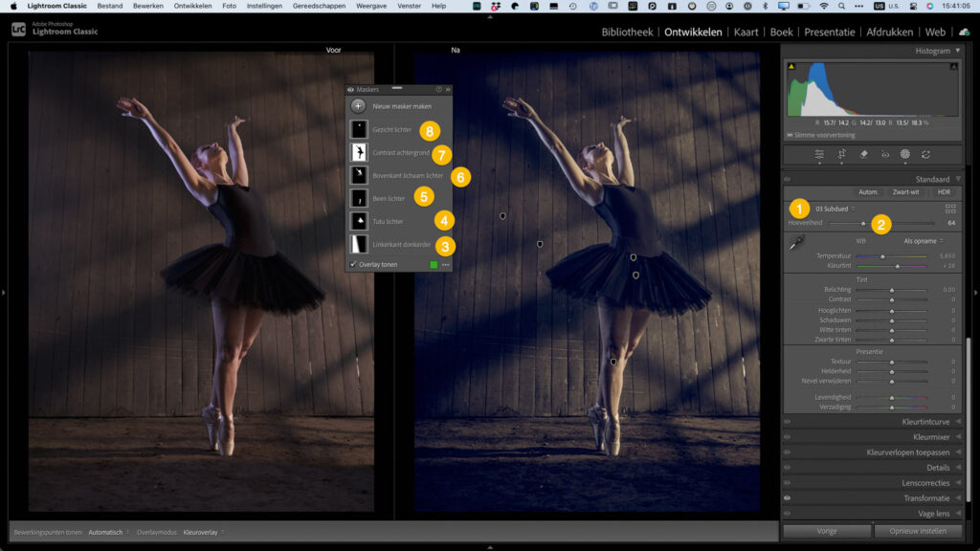This screenshot has width=980, height=551.
Task: Click the green overlay color swatch
Action: click(434, 265)
